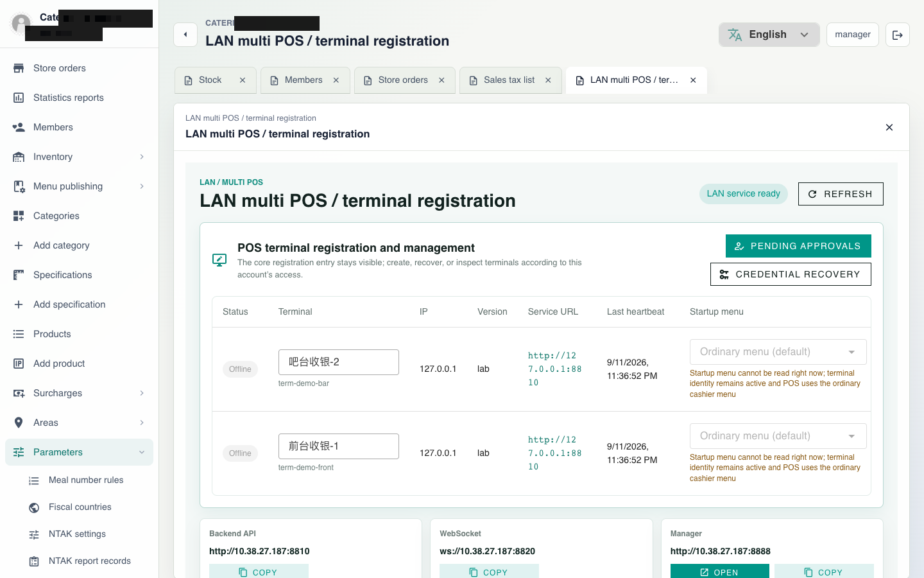Open the Manager URL
The height and width of the screenshot is (578, 924).
[720, 572]
